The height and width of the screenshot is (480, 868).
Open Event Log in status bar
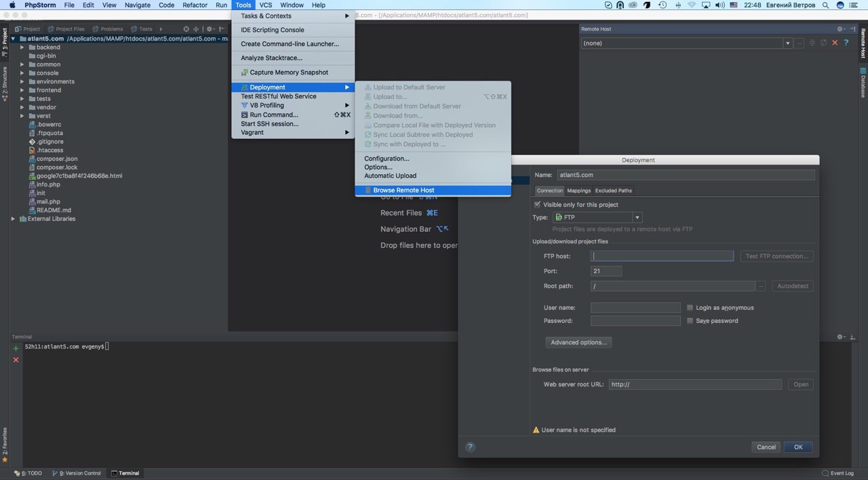[x=837, y=473]
